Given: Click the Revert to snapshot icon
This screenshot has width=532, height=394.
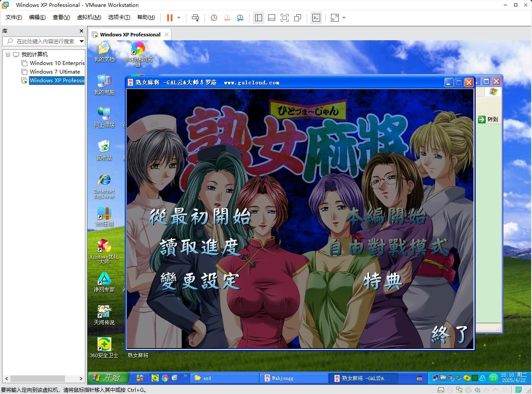Looking at the screenshot, I should [x=227, y=18].
